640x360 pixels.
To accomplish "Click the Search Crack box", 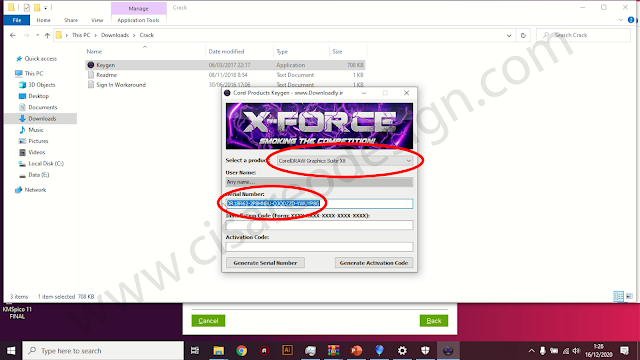I will [x=584, y=36].
